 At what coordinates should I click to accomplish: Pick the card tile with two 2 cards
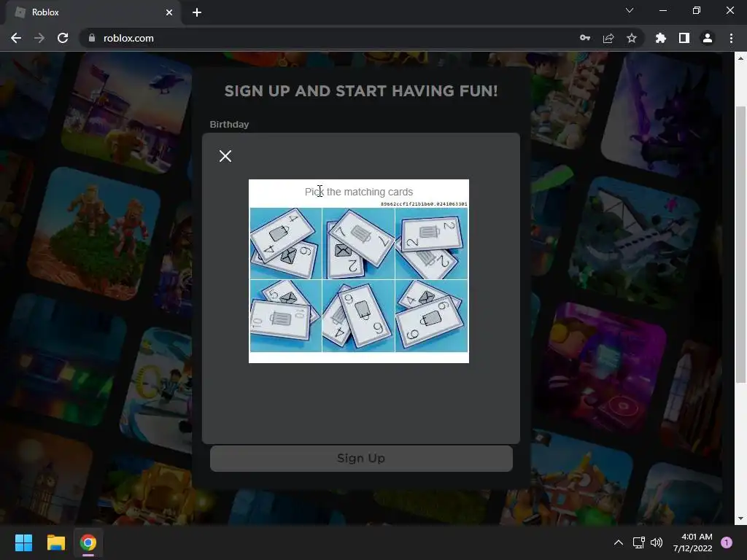pyautogui.click(x=432, y=244)
